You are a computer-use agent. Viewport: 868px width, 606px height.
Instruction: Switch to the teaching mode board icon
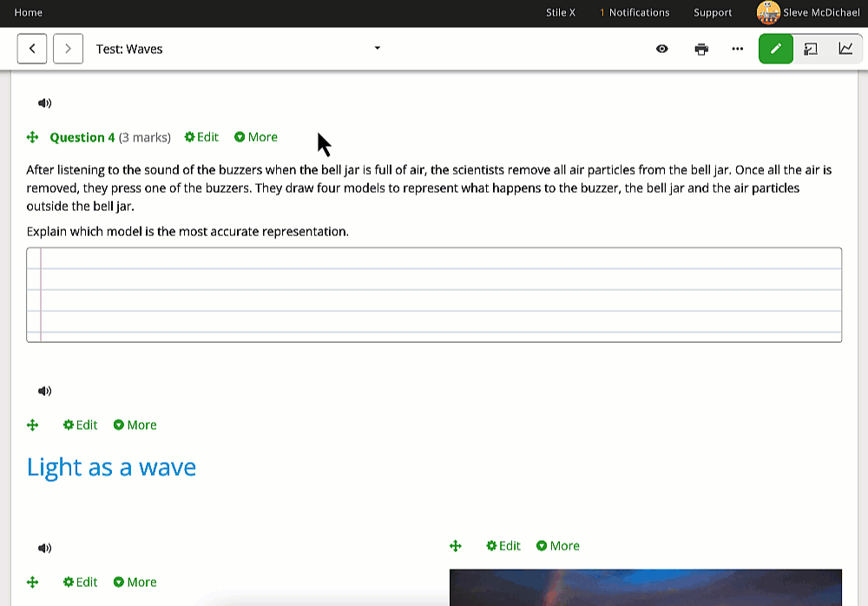[x=811, y=49]
